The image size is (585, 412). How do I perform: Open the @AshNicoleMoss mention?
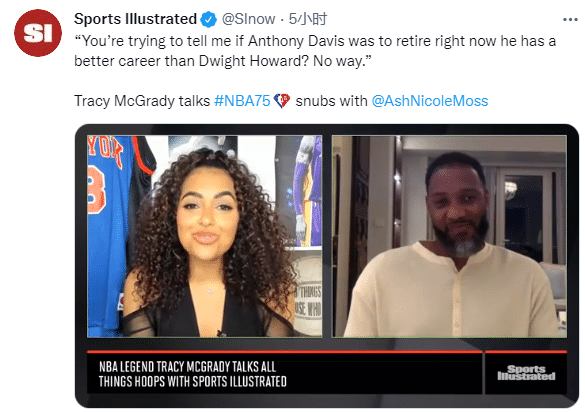click(x=430, y=101)
